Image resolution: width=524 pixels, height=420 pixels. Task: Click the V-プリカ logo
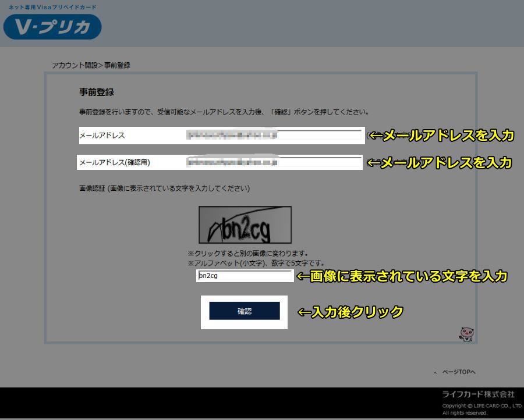pos(52,27)
